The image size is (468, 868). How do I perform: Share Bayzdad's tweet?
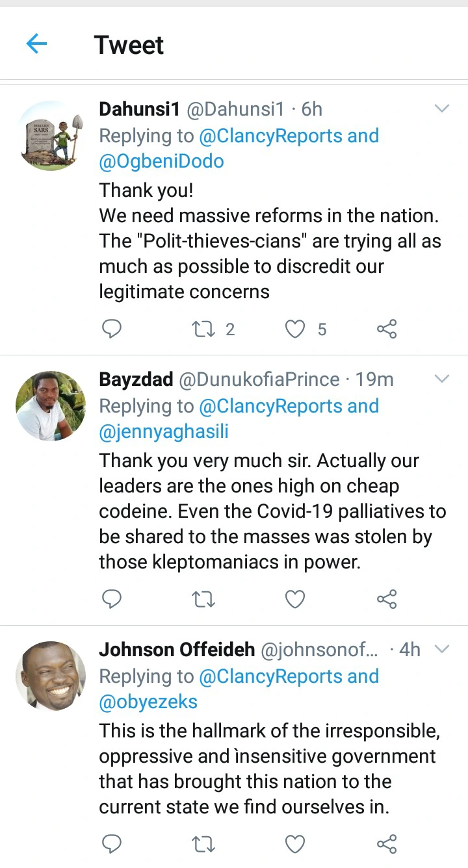pos(387,599)
